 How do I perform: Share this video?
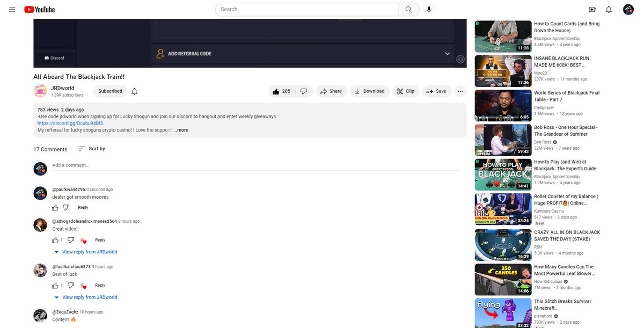tap(331, 91)
